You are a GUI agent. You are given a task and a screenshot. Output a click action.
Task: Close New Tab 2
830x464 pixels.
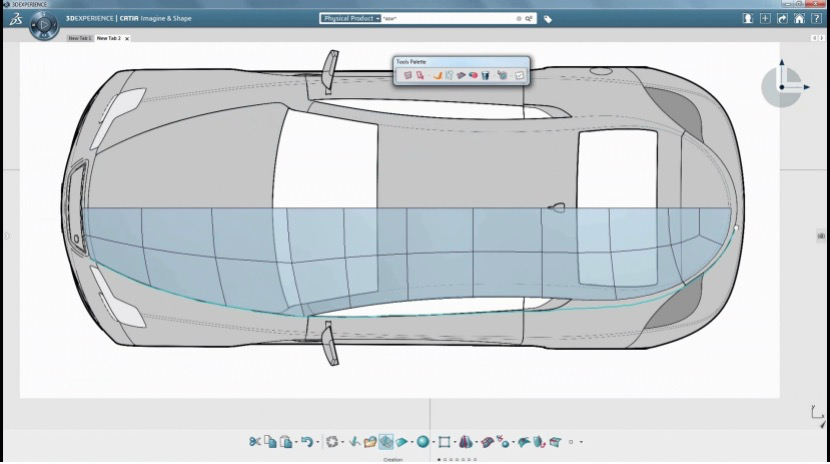click(127, 38)
